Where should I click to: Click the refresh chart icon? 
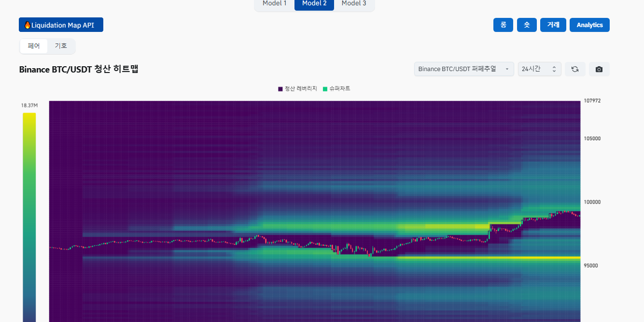point(575,69)
